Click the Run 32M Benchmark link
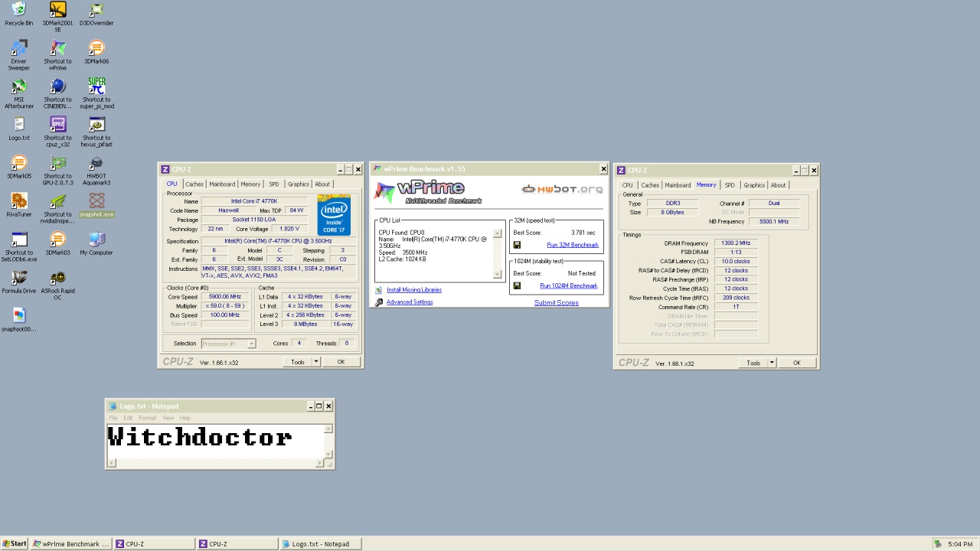This screenshot has height=551, width=980. [x=572, y=245]
